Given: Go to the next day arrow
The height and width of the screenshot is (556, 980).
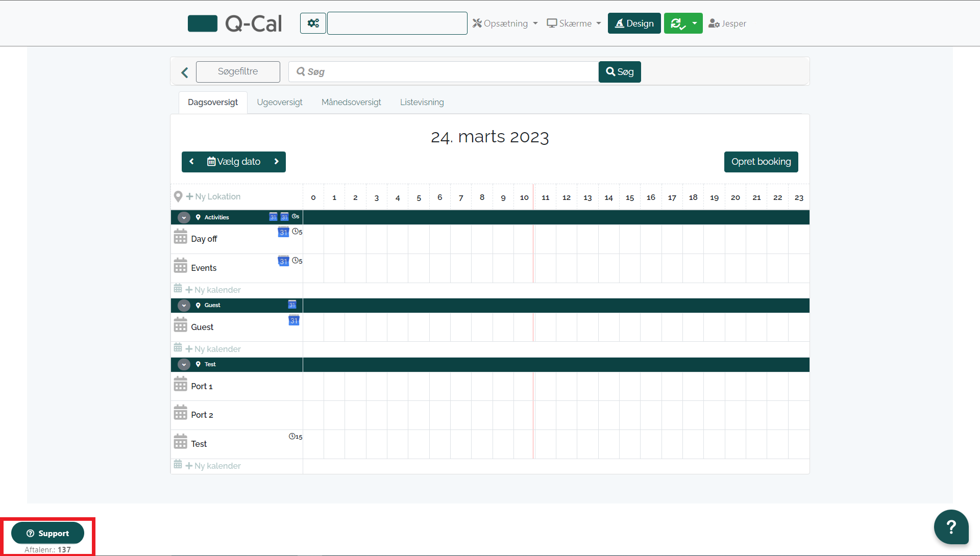Looking at the screenshot, I should pos(277,162).
